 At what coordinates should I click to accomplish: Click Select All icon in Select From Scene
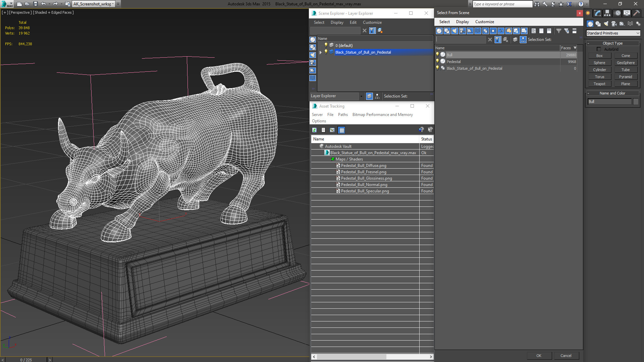click(533, 31)
